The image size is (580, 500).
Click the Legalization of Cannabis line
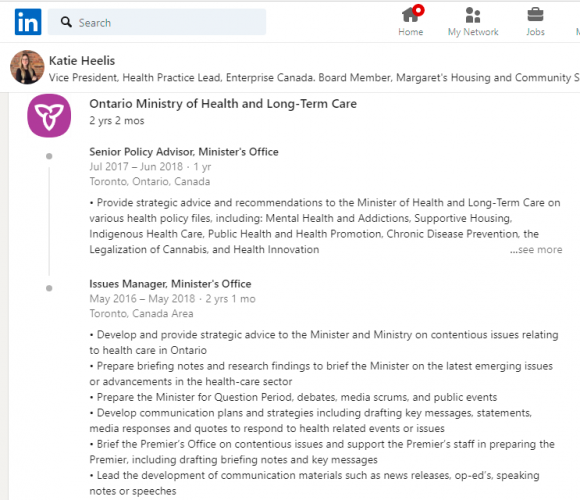click(204, 250)
